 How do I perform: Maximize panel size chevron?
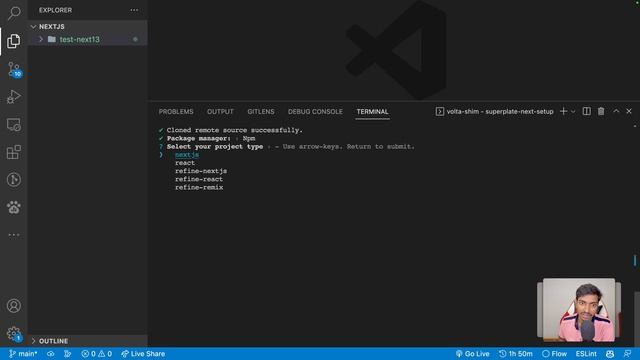pos(616,111)
